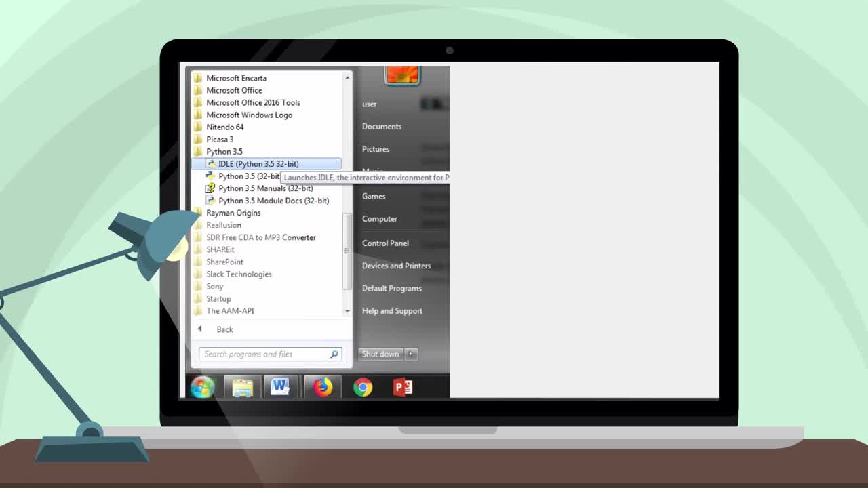868x488 pixels.
Task: Expand the Reallusion folder
Action: (224, 225)
